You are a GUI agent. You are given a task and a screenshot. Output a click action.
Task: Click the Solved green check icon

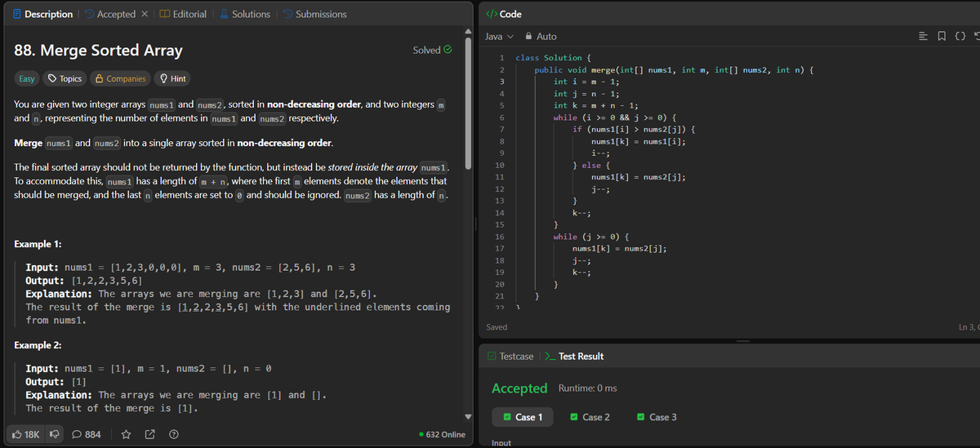click(x=448, y=51)
